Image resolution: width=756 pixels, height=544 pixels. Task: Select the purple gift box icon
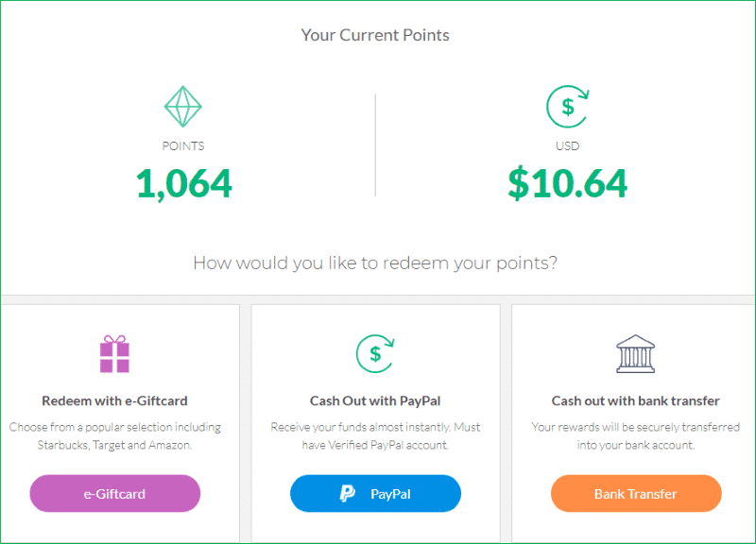pos(114,352)
